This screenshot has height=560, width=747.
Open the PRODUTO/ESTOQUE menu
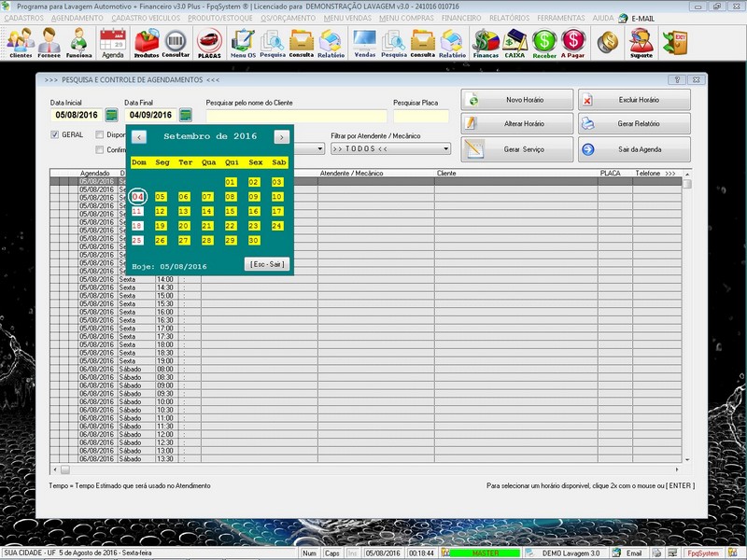[x=220, y=18]
